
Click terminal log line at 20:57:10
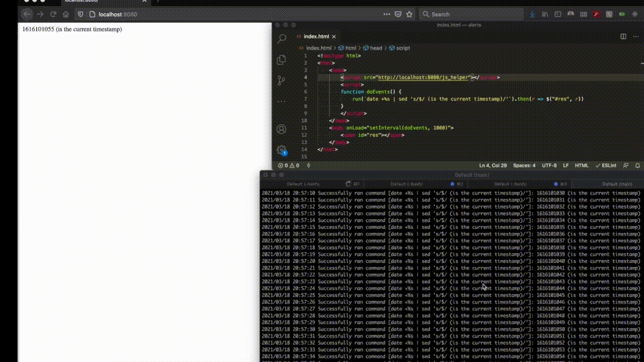(451, 193)
